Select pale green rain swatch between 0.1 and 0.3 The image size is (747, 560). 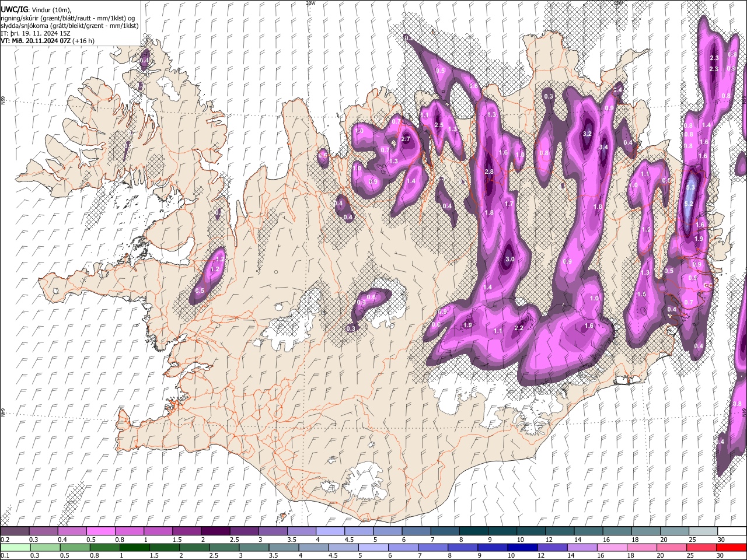(x=15, y=547)
